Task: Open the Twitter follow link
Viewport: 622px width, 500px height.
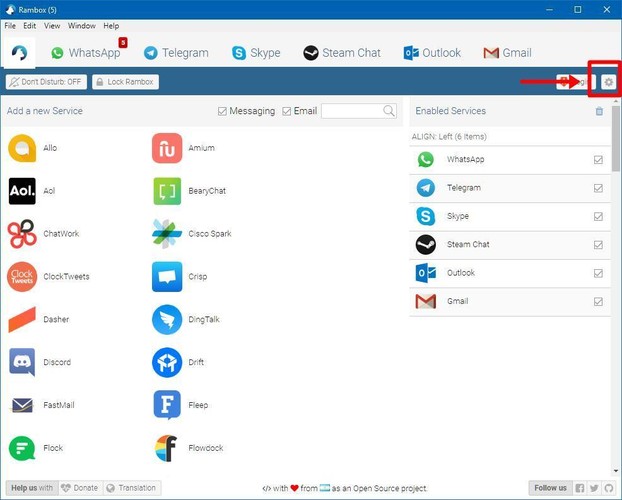Action: (x=594, y=488)
